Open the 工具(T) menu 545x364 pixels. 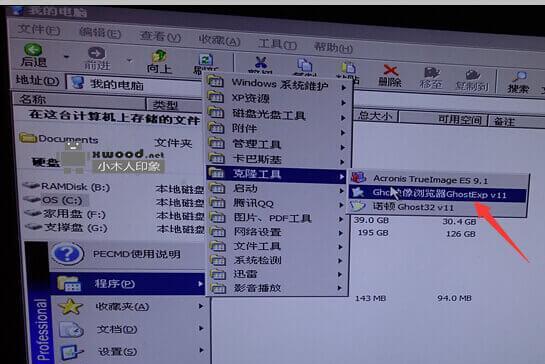(277, 44)
